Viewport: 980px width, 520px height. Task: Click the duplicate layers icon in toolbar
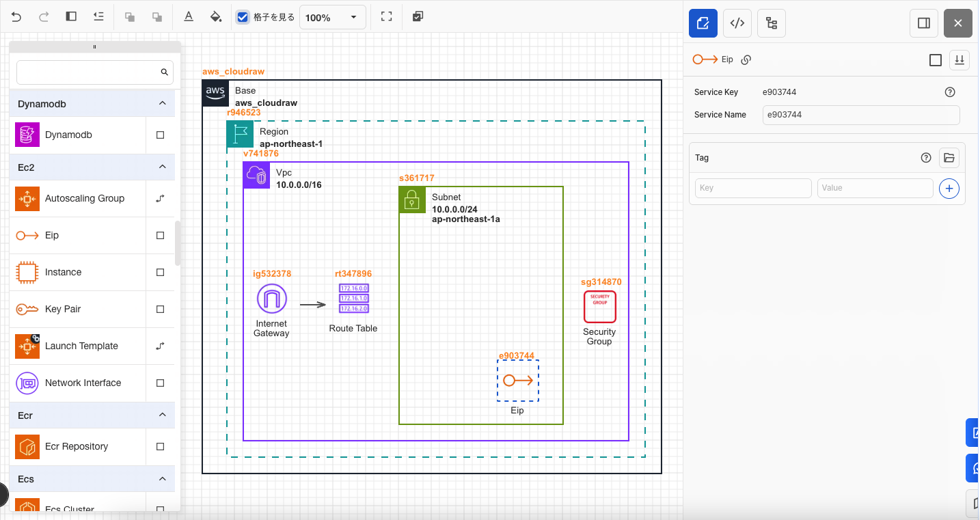point(418,17)
